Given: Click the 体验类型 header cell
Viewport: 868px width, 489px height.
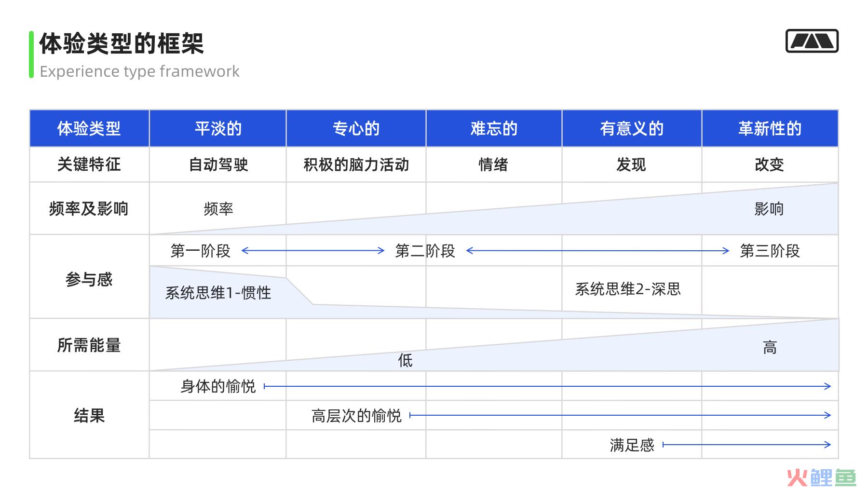Looking at the screenshot, I should pyautogui.click(x=89, y=128).
